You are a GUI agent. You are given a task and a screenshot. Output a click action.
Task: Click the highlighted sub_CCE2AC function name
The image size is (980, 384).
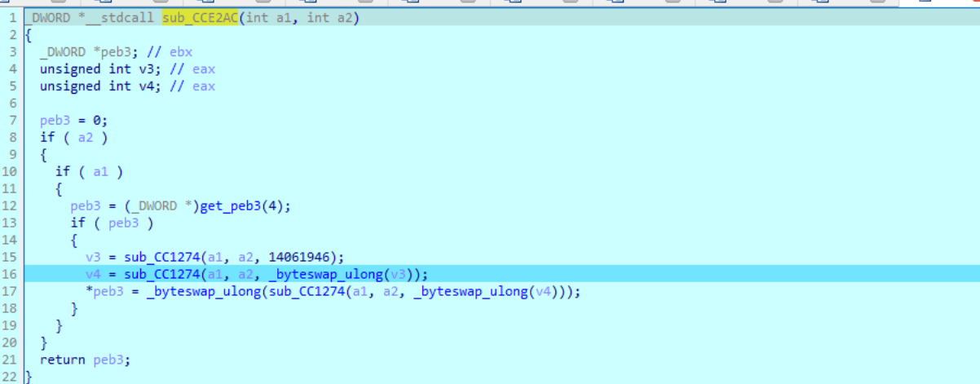[x=200, y=18]
